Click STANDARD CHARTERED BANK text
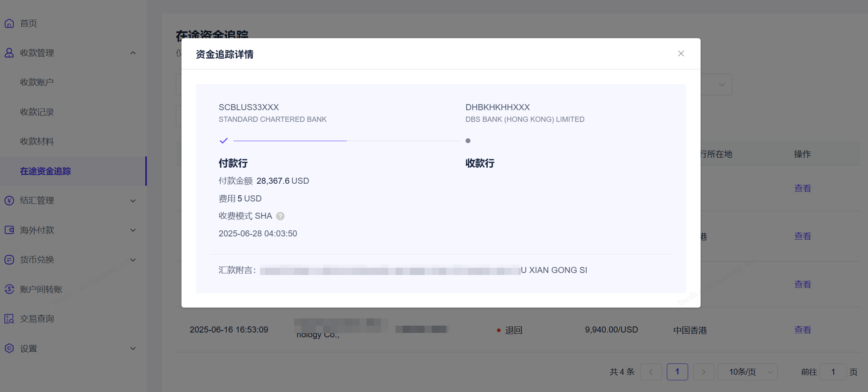 click(272, 119)
